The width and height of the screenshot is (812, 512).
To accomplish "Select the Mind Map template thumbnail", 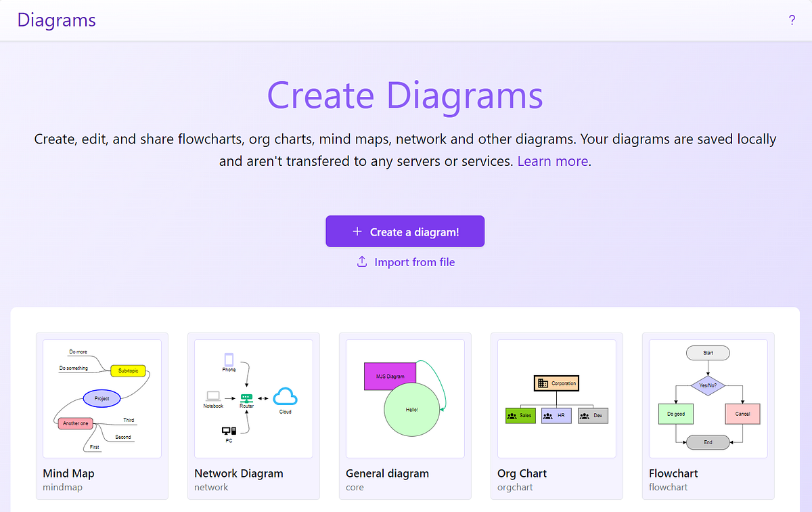I will (101, 398).
